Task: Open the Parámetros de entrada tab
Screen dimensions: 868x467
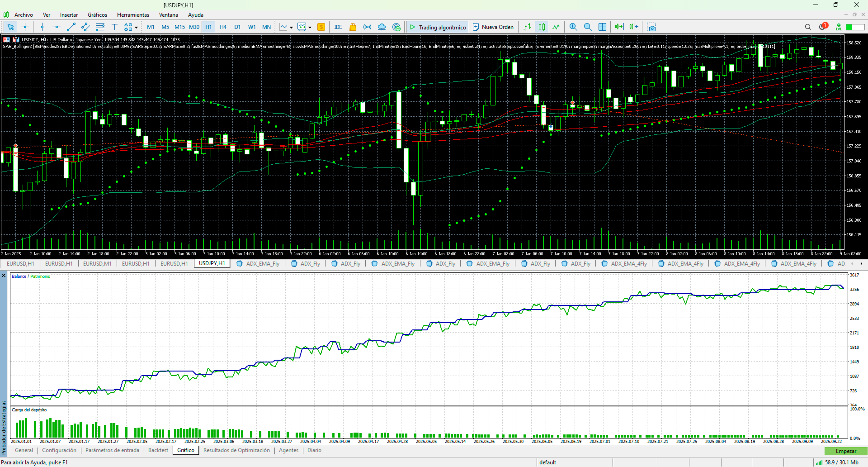Action: coord(112,450)
